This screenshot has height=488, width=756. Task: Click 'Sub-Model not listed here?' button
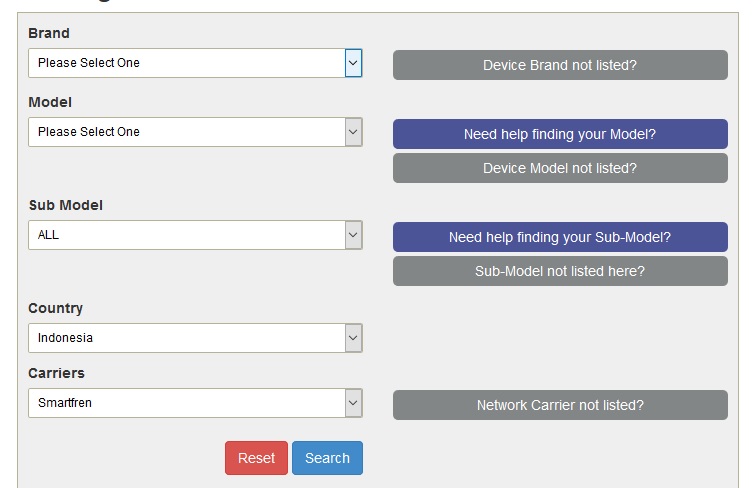tap(560, 271)
